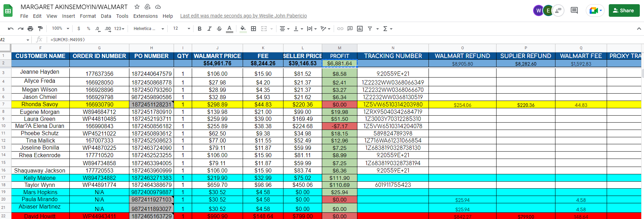Click the insert chart icon

(360, 29)
